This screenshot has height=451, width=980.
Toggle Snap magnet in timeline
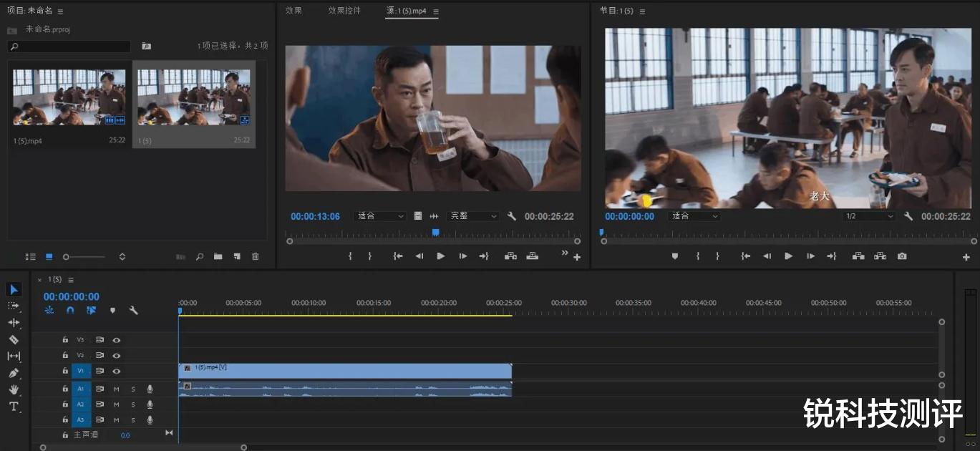pyautogui.click(x=70, y=311)
